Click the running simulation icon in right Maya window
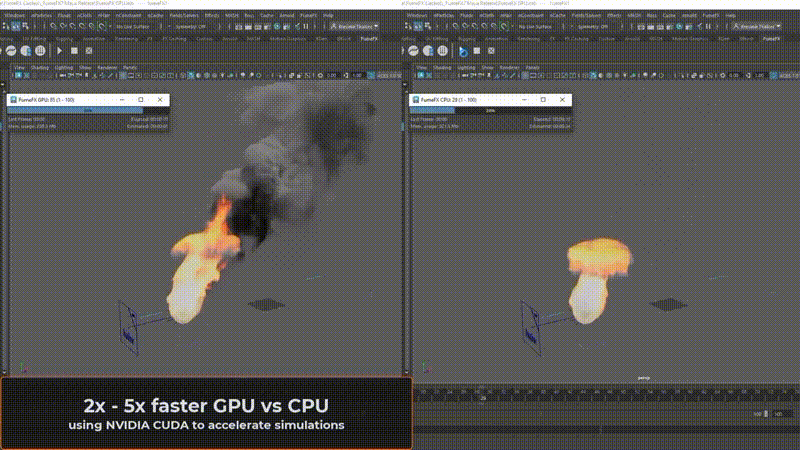 tap(463, 51)
